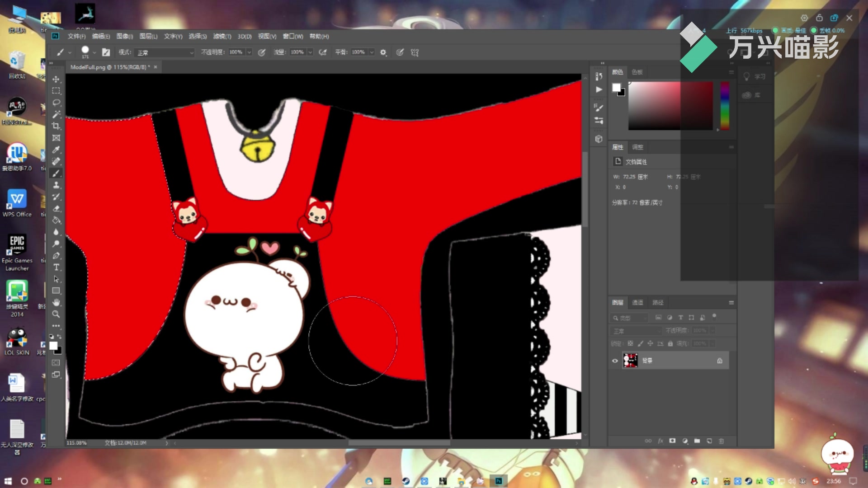The width and height of the screenshot is (868, 488).
Task: Create new group folder in Layers panel
Action: (697, 441)
